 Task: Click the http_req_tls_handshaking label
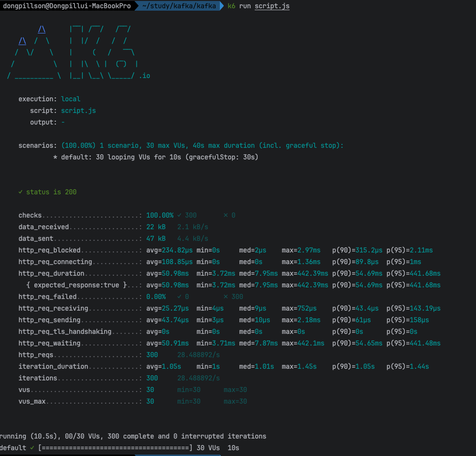(x=65, y=332)
